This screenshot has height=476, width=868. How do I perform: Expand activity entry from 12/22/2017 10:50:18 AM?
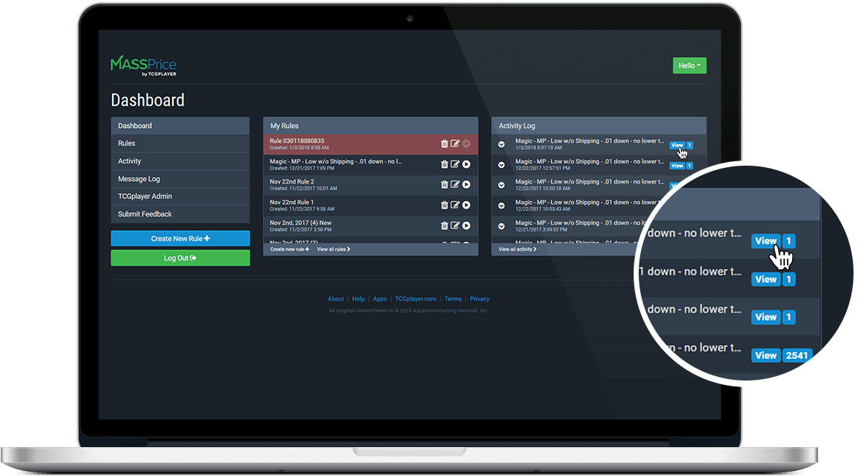[502, 185]
